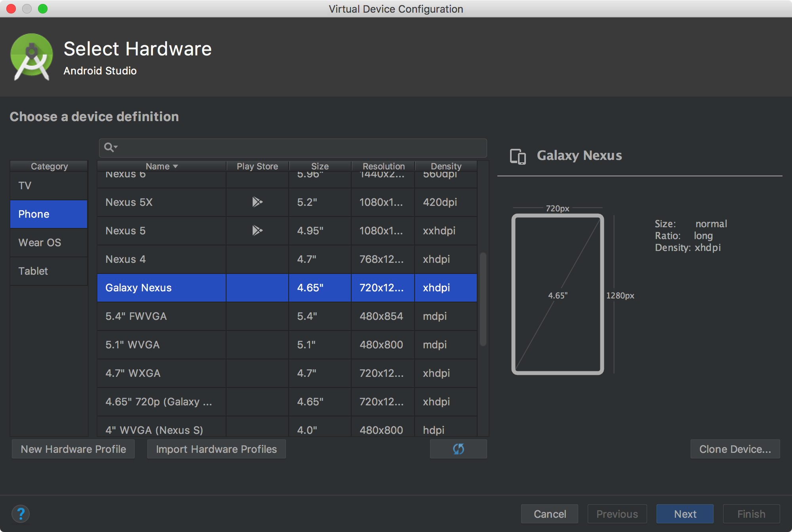Select the Wear OS category
792x532 pixels.
(x=49, y=243)
